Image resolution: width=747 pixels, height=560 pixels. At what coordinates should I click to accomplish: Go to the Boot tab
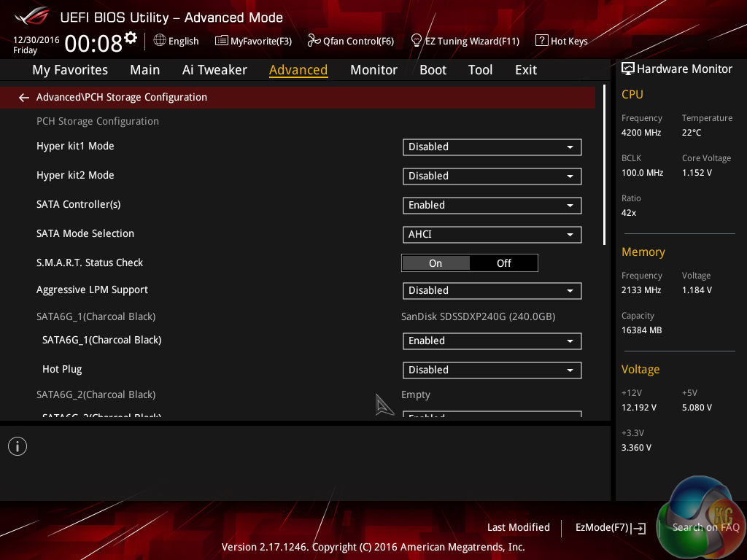pyautogui.click(x=433, y=70)
